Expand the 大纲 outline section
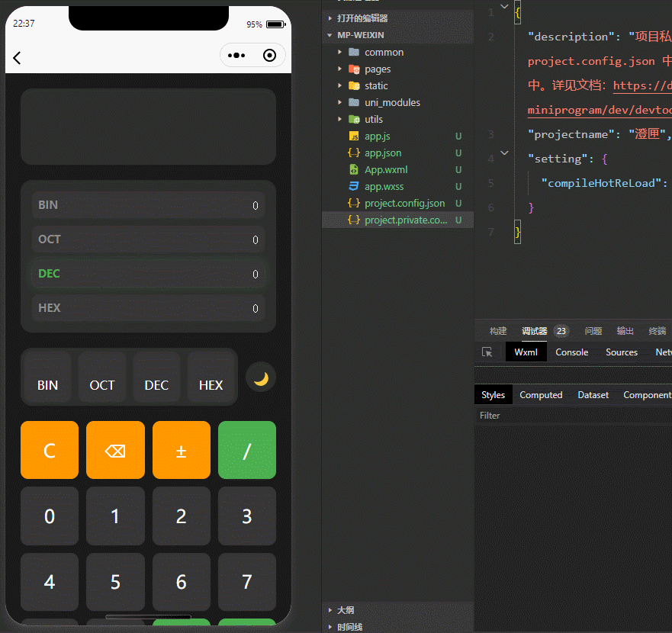 point(397,610)
